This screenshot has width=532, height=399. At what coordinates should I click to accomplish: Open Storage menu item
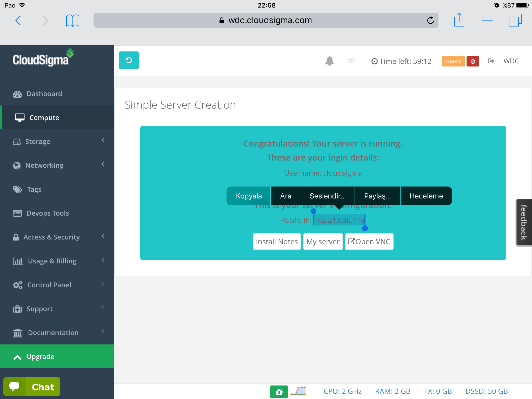click(57, 142)
